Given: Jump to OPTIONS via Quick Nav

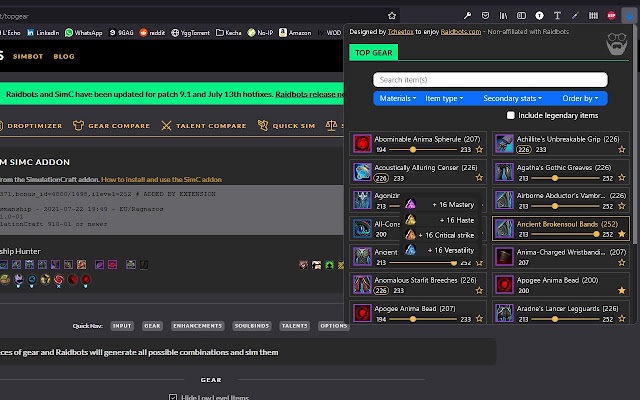Looking at the screenshot, I should coord(333,326).
